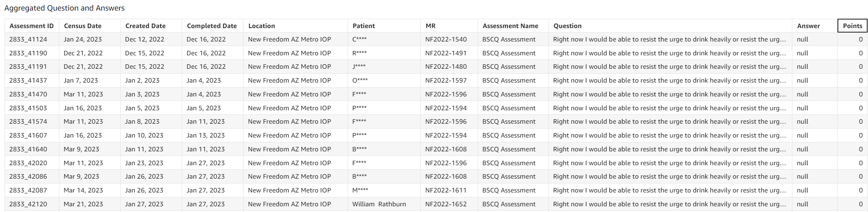The image size is (868, 212).
Task: Select MR number NF2022-1540
Action: 446,39
